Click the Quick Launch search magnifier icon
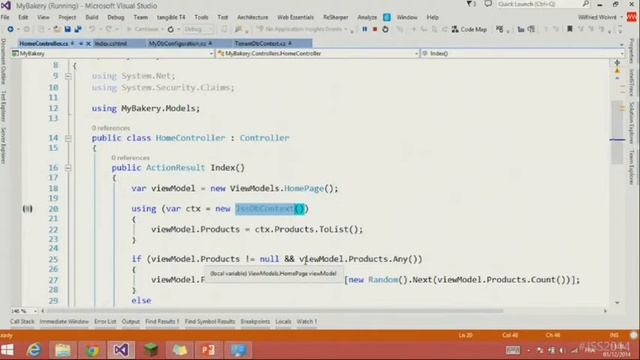Screen dimensions: 640x360 tap(586, 4)
